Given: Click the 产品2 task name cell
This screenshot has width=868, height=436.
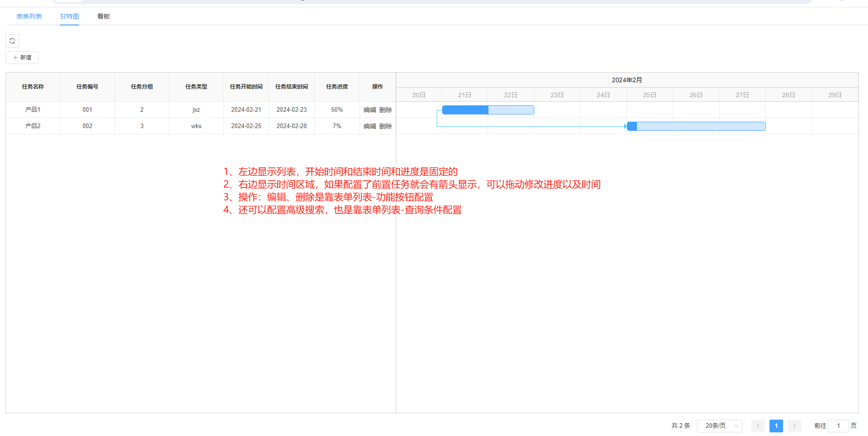Looking at the screenshot, I should (33, 126).
